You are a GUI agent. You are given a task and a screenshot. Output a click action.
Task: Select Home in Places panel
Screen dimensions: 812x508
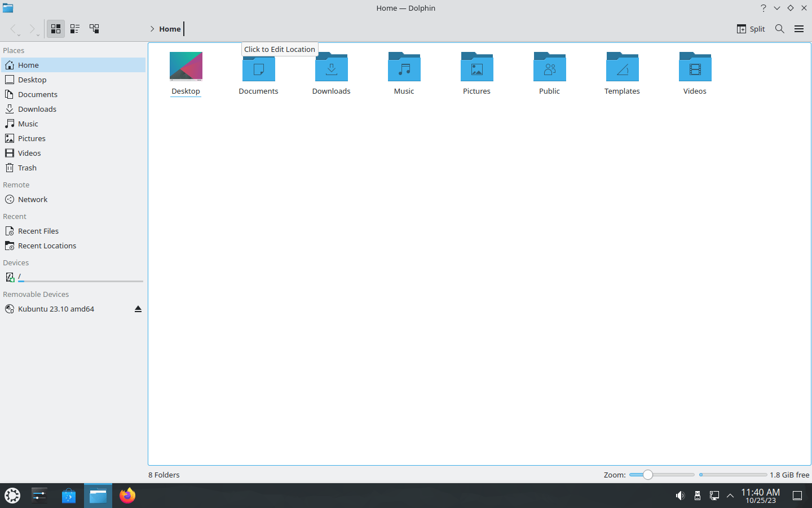pos(73,65)
